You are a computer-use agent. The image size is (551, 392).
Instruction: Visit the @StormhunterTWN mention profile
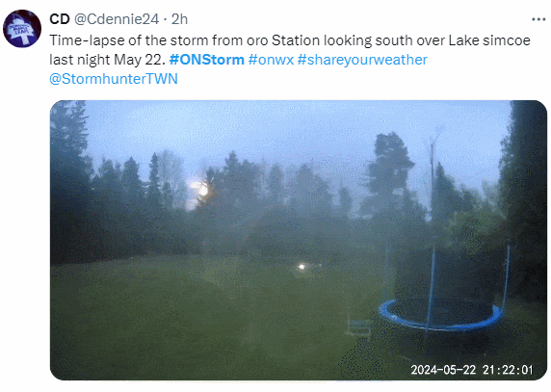pos(114,79)
